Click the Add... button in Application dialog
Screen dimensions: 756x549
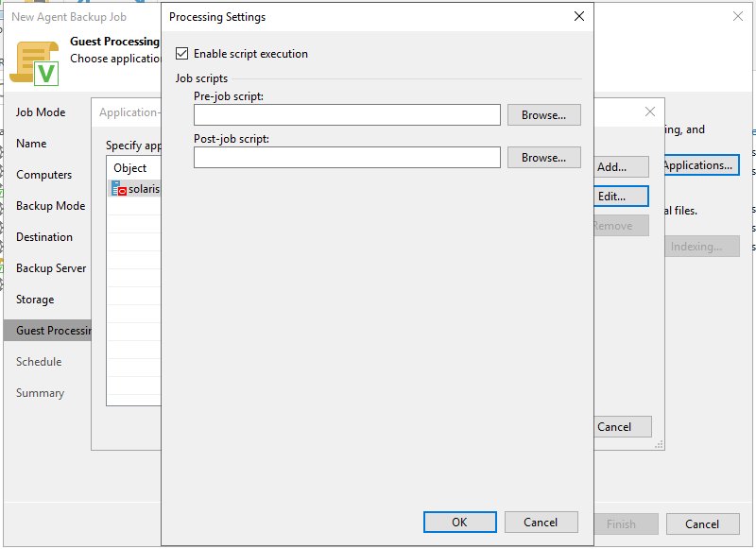(x=621, y=166)
